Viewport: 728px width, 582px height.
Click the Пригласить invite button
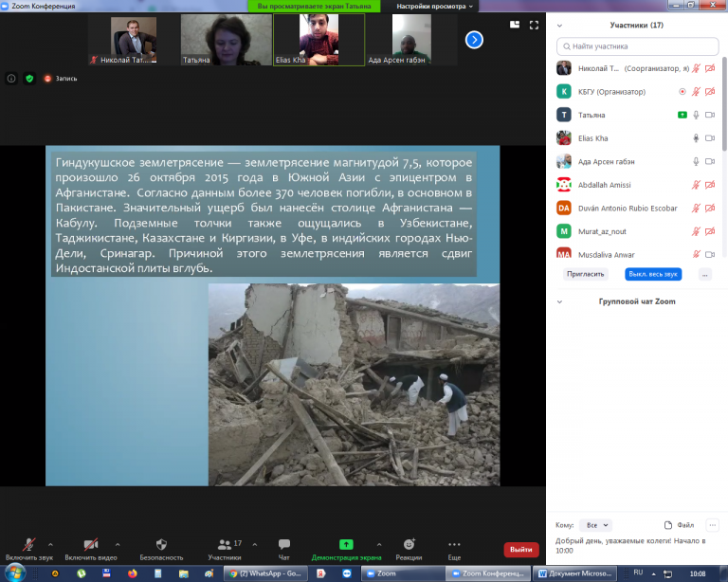[585, 273]
